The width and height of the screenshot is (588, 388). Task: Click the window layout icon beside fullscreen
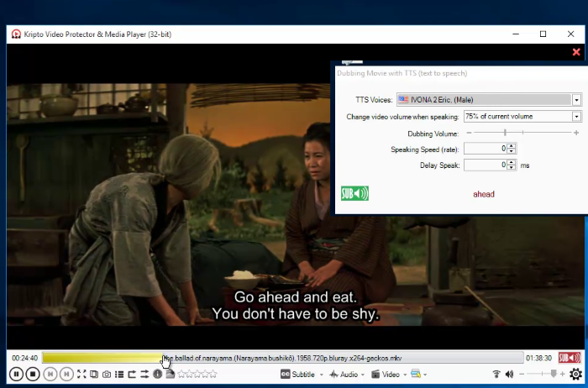[x=94, y=374]
